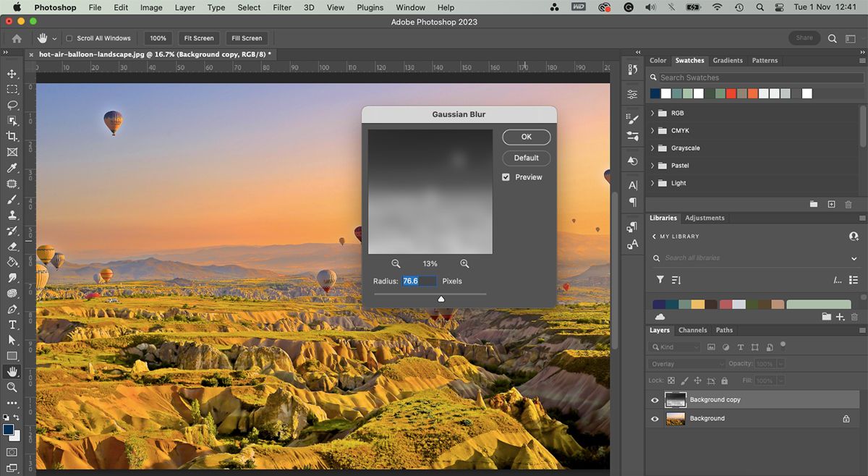This screenshot has width=868, height=476.
Task: Click the OK button in Gaussian Blur
Action: [x=526, y=137]
